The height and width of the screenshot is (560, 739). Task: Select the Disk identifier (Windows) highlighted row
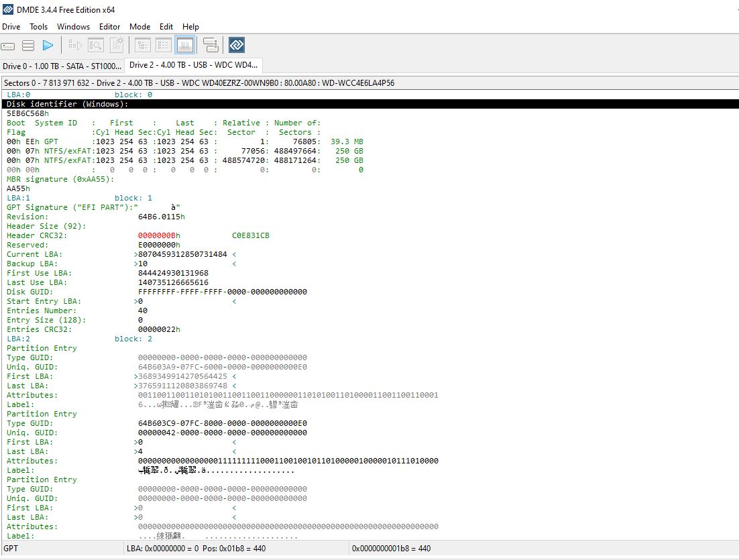pyautogui.click(x=370, y=104)
